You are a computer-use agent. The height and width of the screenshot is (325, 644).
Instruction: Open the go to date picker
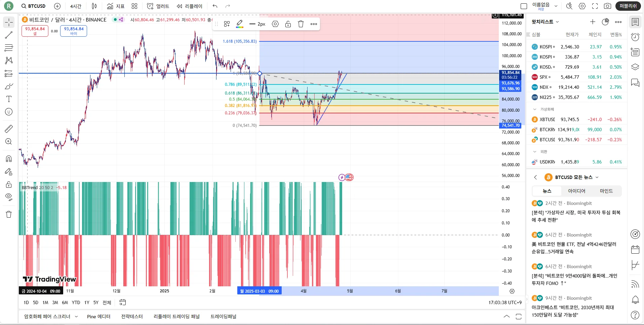pyautogui.click(x=123, y=302)
